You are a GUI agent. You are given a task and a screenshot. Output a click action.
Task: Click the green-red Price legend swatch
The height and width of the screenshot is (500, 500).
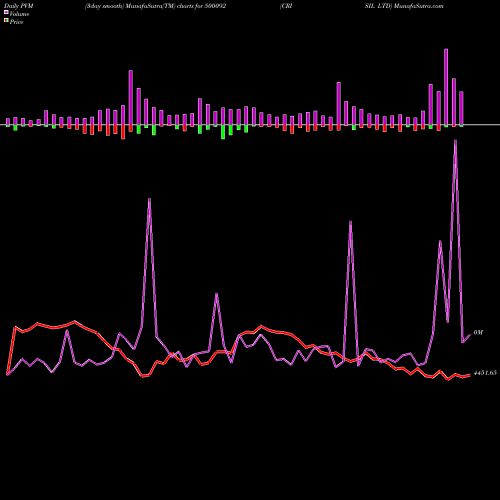pyautogui.click(x=6, y=21)
